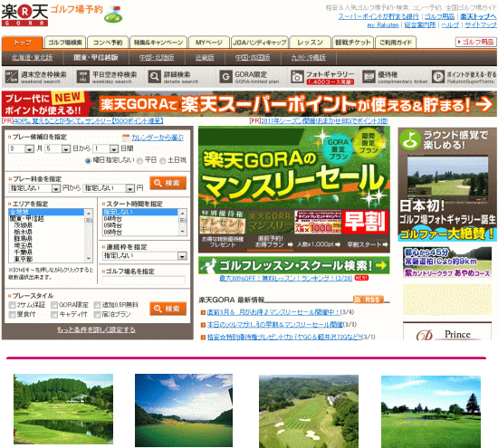Click the orange arrow icon beside second news item

pos(203,325)
